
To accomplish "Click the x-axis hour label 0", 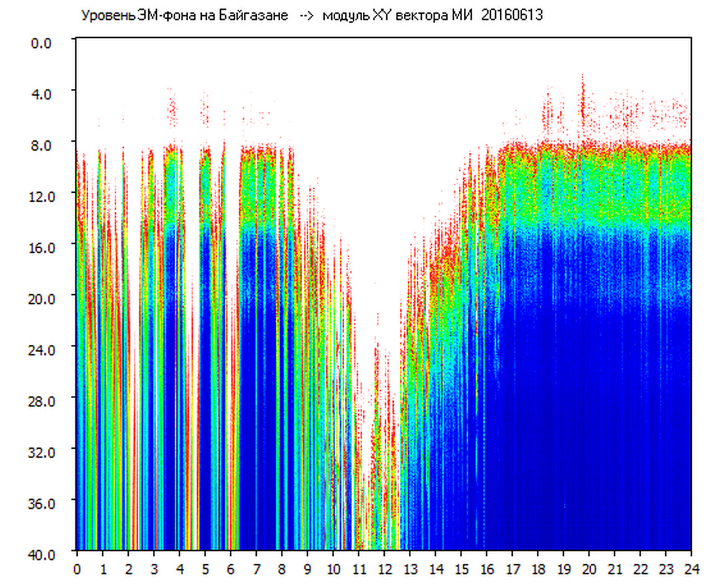I will [77, 568].
